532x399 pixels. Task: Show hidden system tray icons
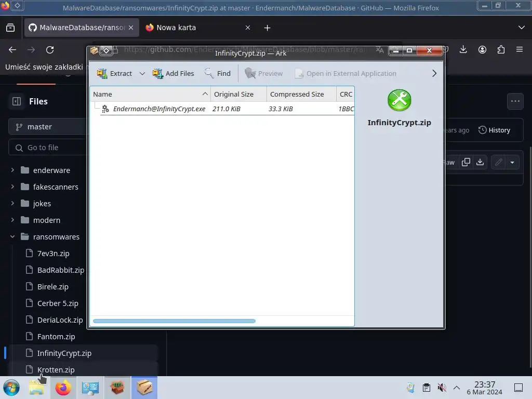click(457, 388)
